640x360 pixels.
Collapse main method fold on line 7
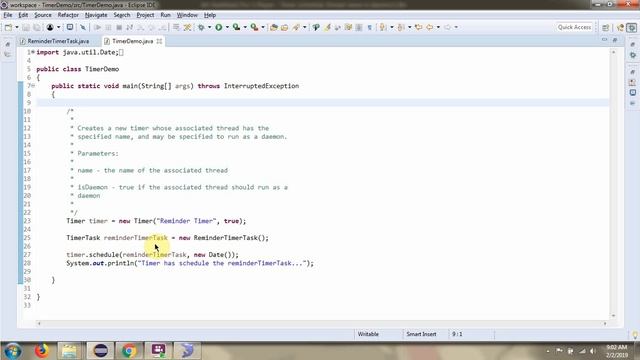coord(33,86)
